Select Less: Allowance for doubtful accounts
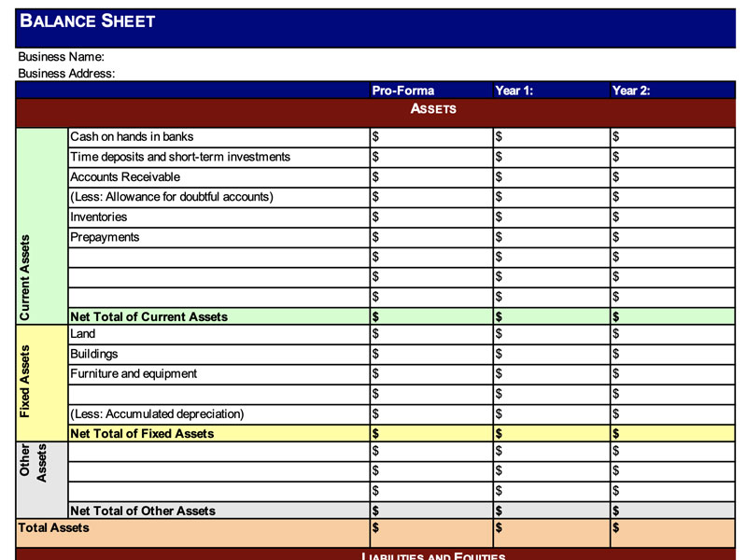Screen dimensions: 747x560 [172, 197]
